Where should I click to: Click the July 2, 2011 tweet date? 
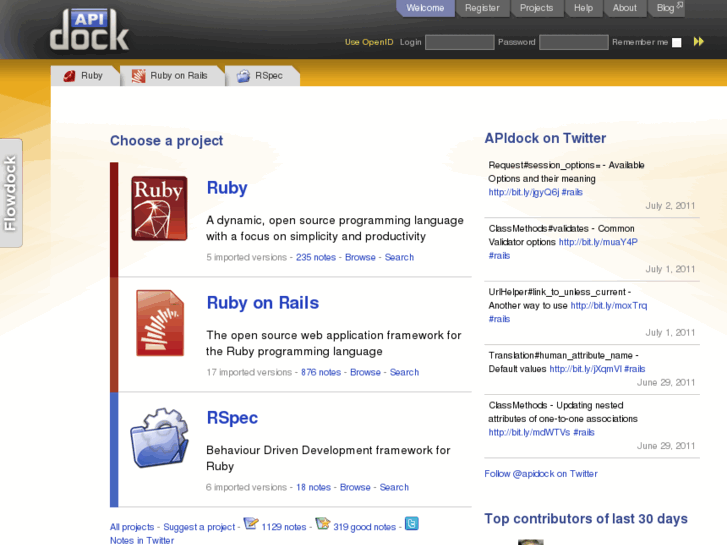(x=670, y=206)
